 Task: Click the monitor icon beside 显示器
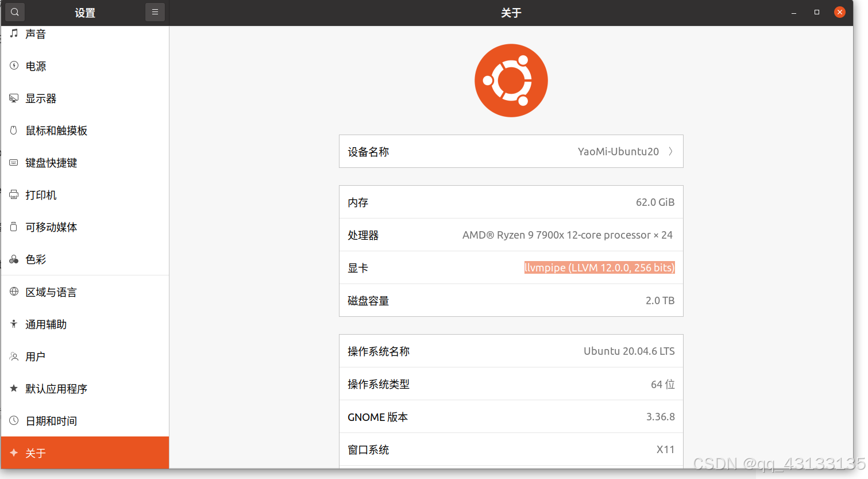coord(14,98)
